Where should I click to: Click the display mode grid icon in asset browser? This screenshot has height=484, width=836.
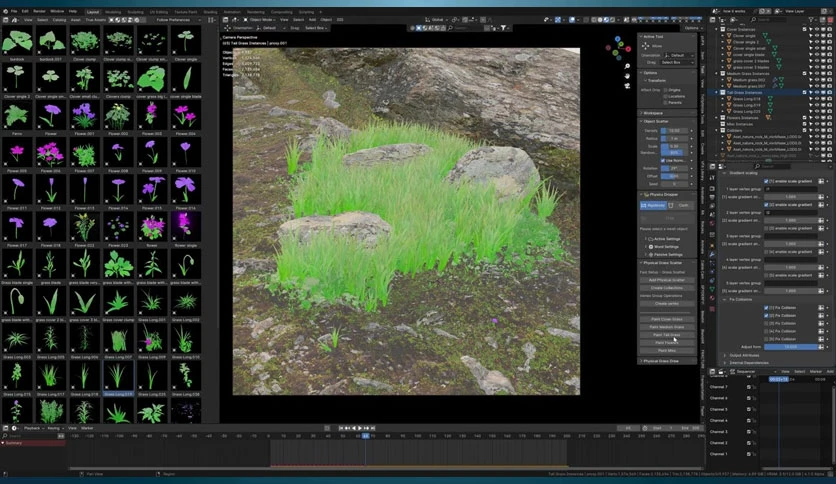212,20
